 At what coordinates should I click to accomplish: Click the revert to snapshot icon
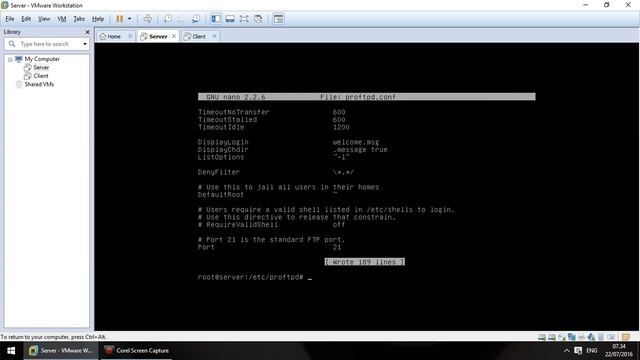182,19
